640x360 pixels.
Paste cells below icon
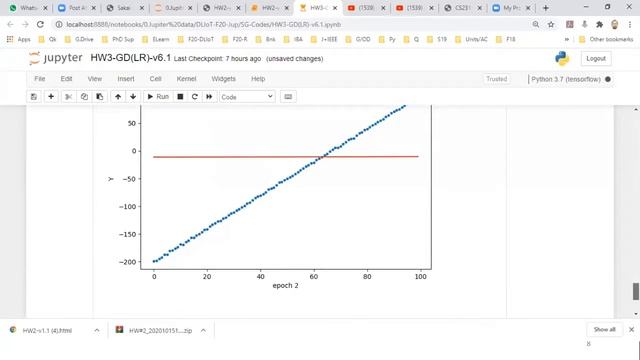(x=100, y=97)
